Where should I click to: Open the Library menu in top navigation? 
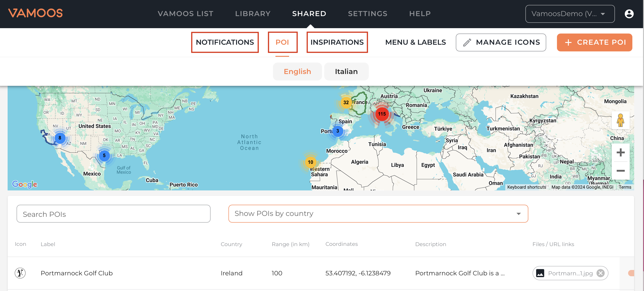[252, 14]
